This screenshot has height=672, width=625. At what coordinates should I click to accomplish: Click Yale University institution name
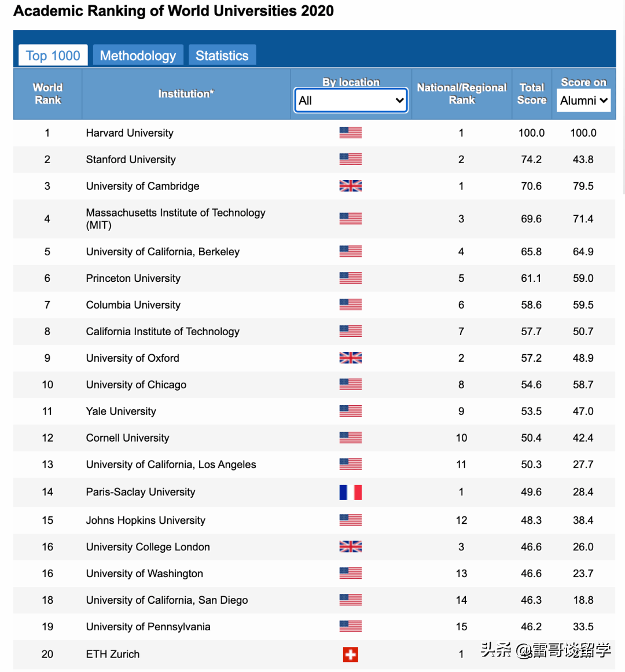[121, 411]
